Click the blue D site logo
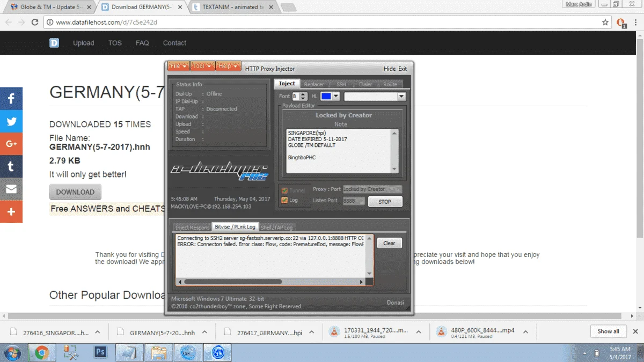644x362 pixels. tap(54, 43)
